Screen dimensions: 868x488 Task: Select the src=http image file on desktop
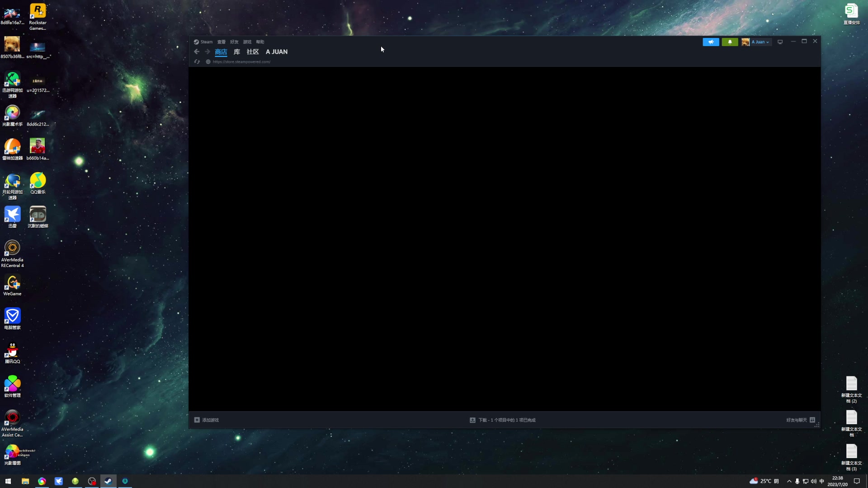pyautogui.click(x=38, y=50)
